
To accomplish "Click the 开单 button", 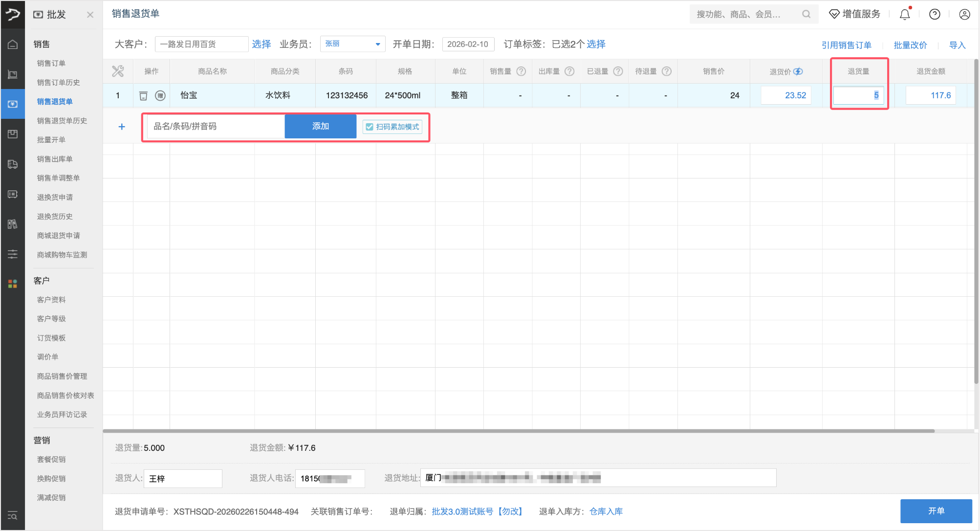I will click(x=936, y=511).
